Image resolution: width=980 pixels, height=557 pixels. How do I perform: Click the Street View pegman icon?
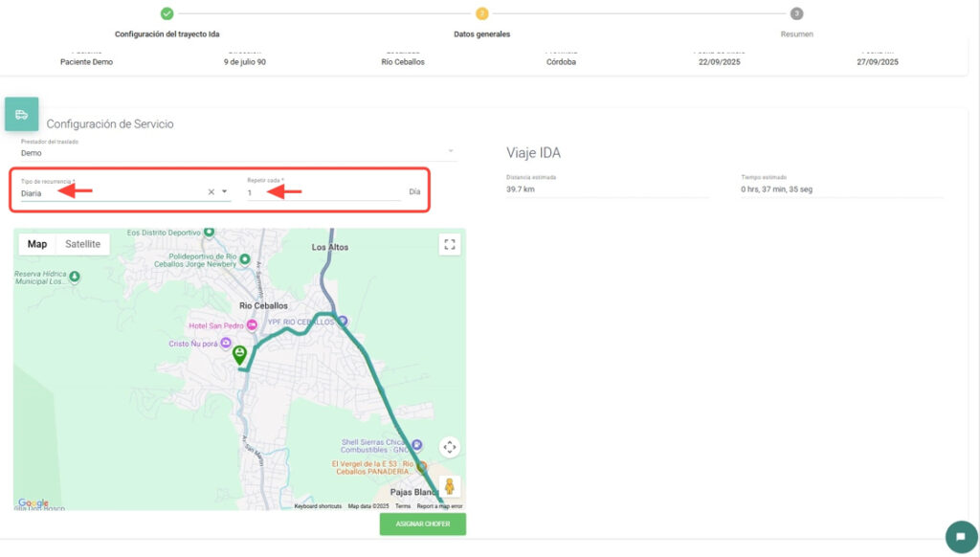tap(450, 486)
